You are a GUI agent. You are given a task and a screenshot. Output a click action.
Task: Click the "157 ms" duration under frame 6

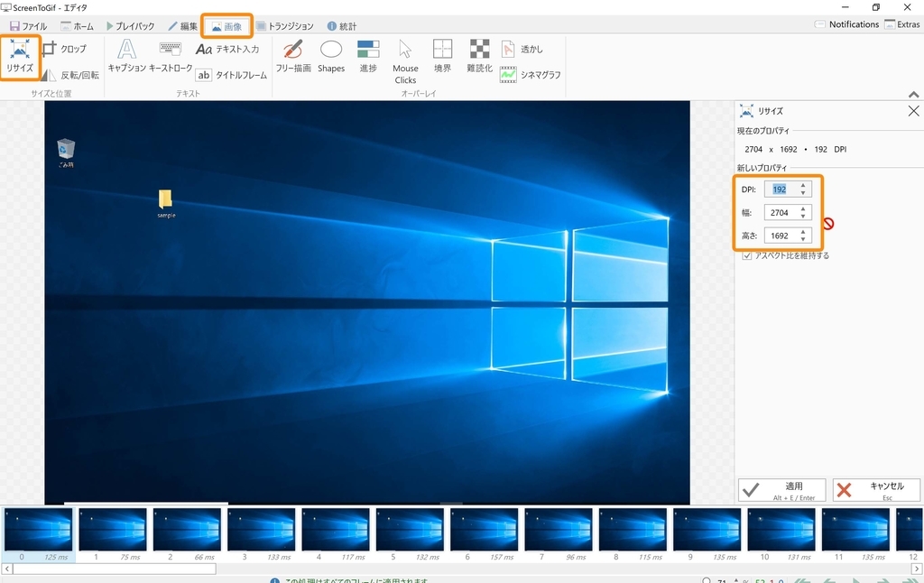[502, 557]
